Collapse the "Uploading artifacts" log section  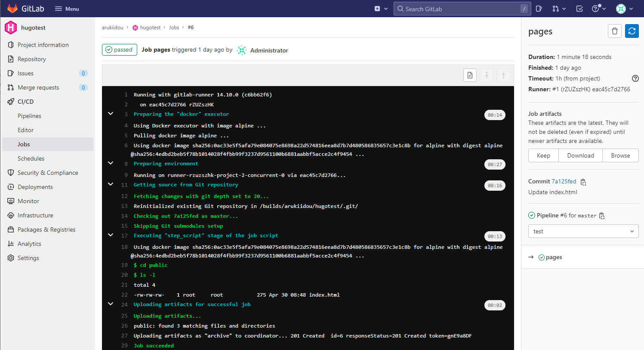[111, 304]
